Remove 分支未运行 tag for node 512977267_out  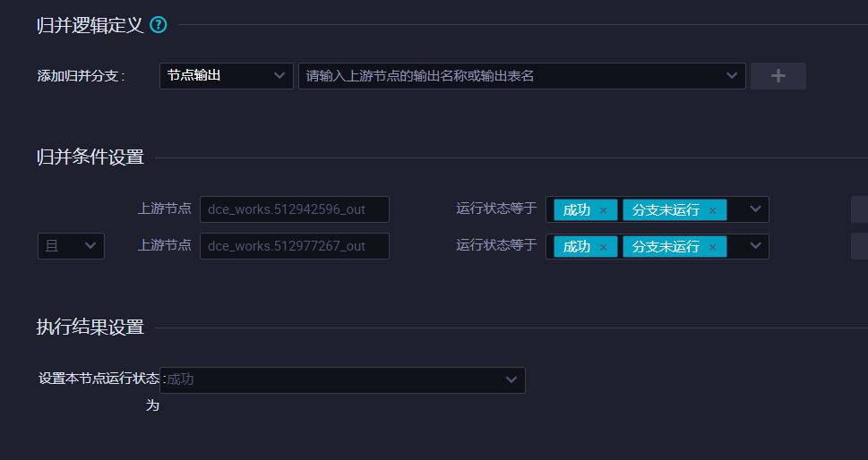(713, 247)
